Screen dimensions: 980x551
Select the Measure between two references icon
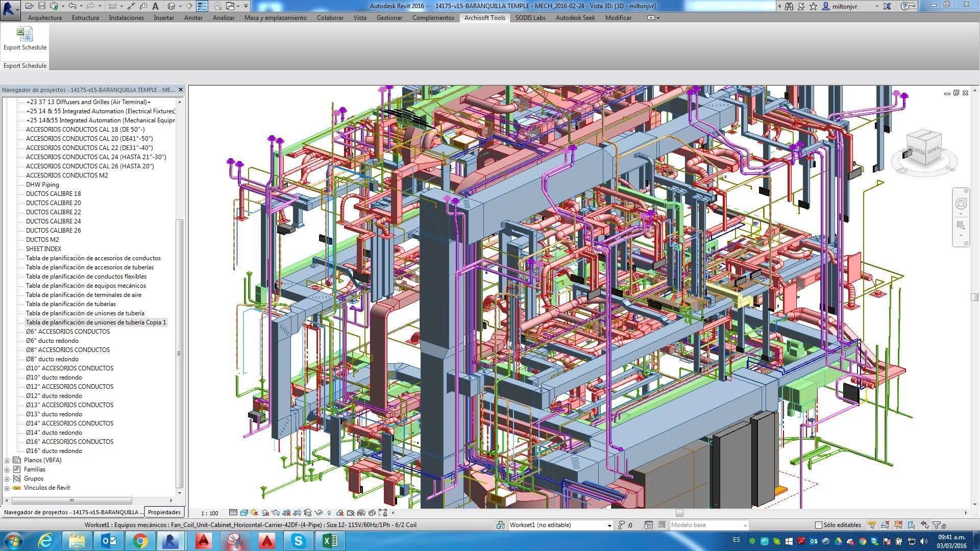click(x=131, y=6)
